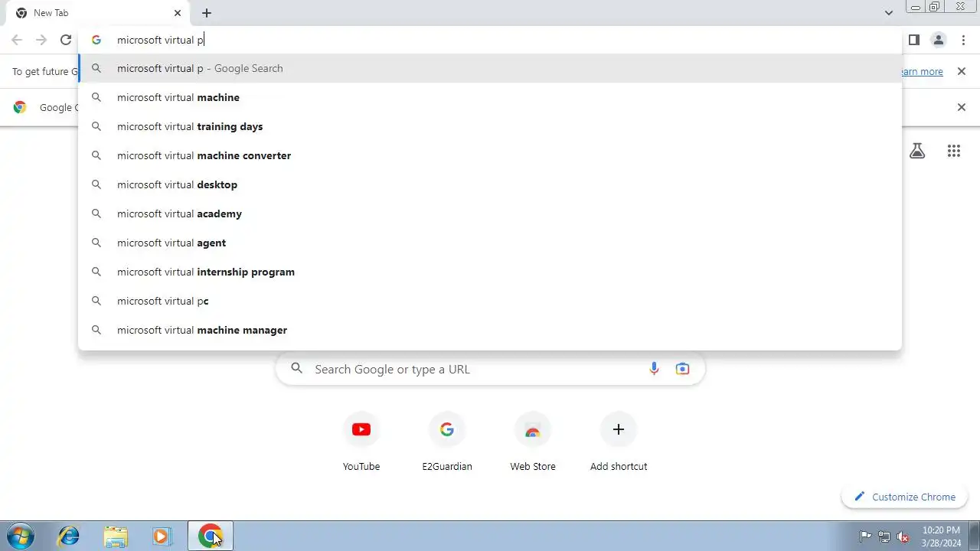
Task: Close the New Tab tab
Action: coord(178,13)
